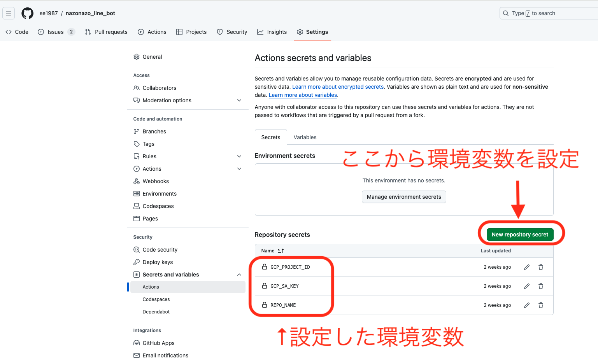Screen dimensions: 598x364
Task: Switch to the Variables tab
Action: click(305, 137)
